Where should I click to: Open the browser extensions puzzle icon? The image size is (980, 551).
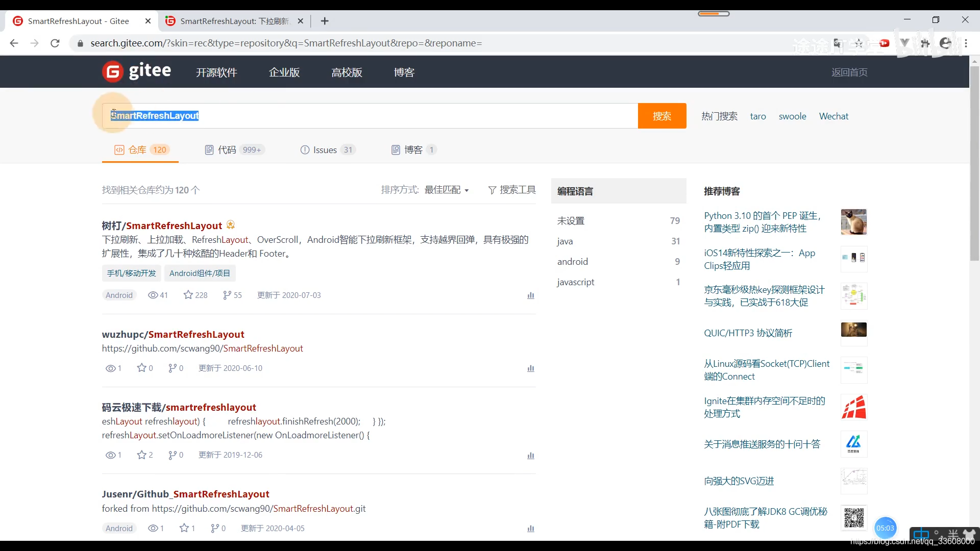click(x=925, y=43)
